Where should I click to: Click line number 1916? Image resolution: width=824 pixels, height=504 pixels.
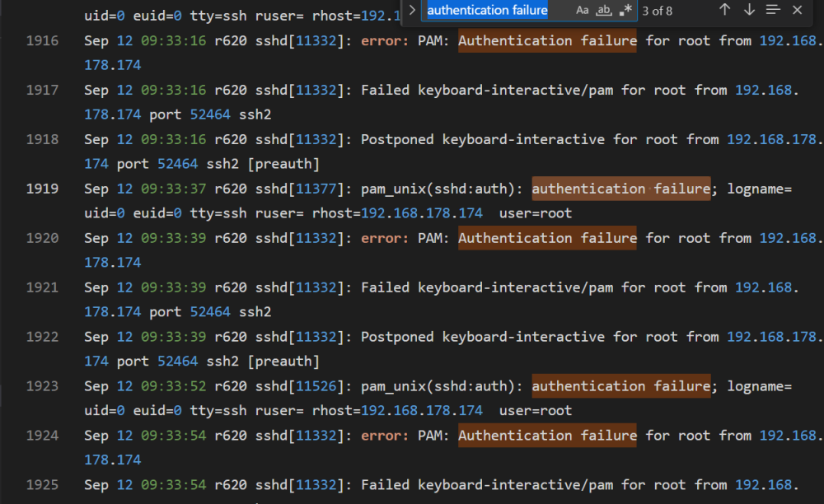click(x=43, y=41)
